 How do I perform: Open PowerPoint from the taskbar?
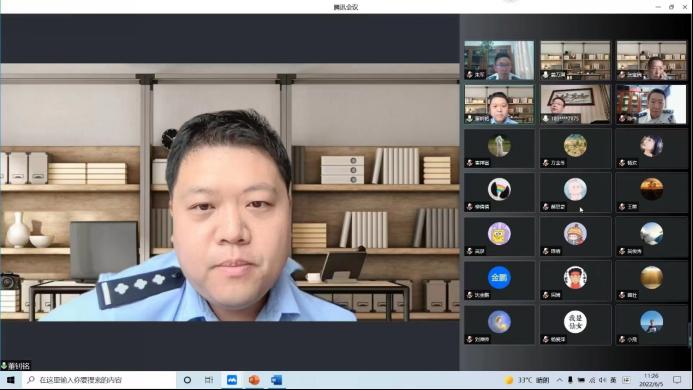254,380
